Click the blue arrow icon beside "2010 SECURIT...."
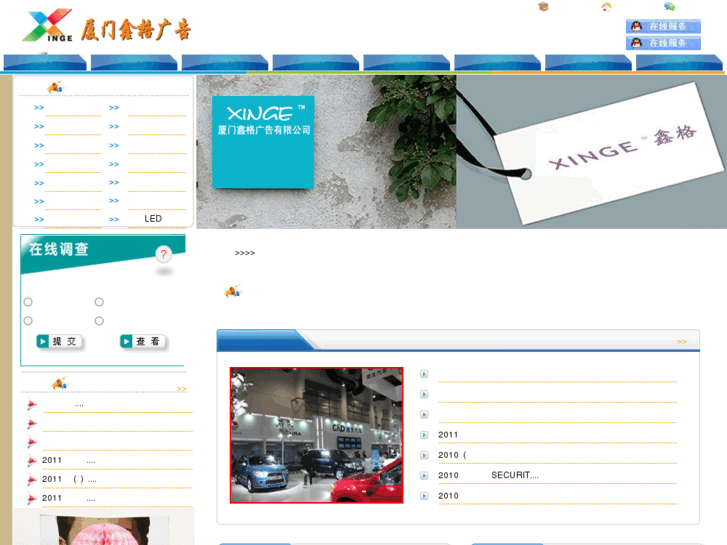727x545 pixels. (424, 475)
